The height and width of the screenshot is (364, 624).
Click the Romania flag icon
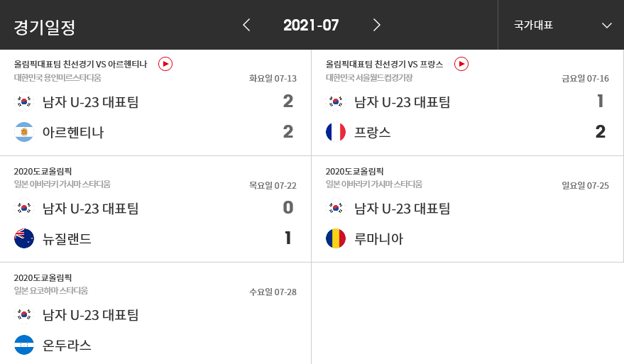click(x=336, y=238)
